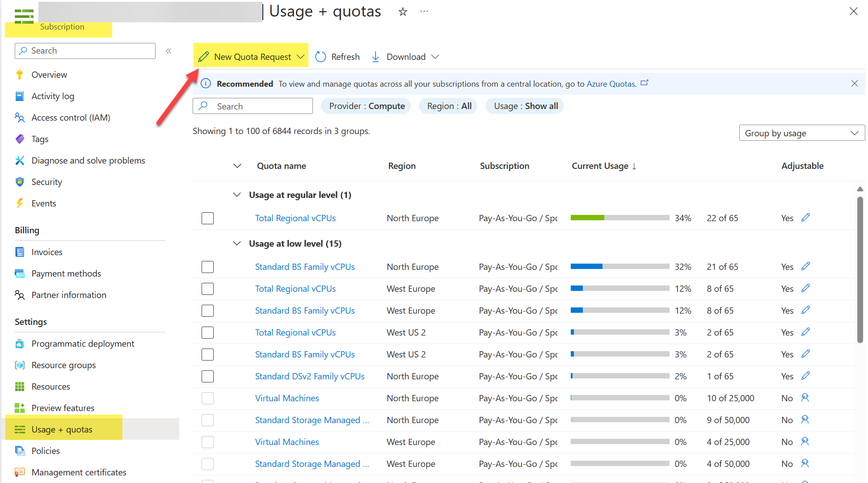
Task: Click the support request icon for Virtual Machines
Action: [805, 398]
